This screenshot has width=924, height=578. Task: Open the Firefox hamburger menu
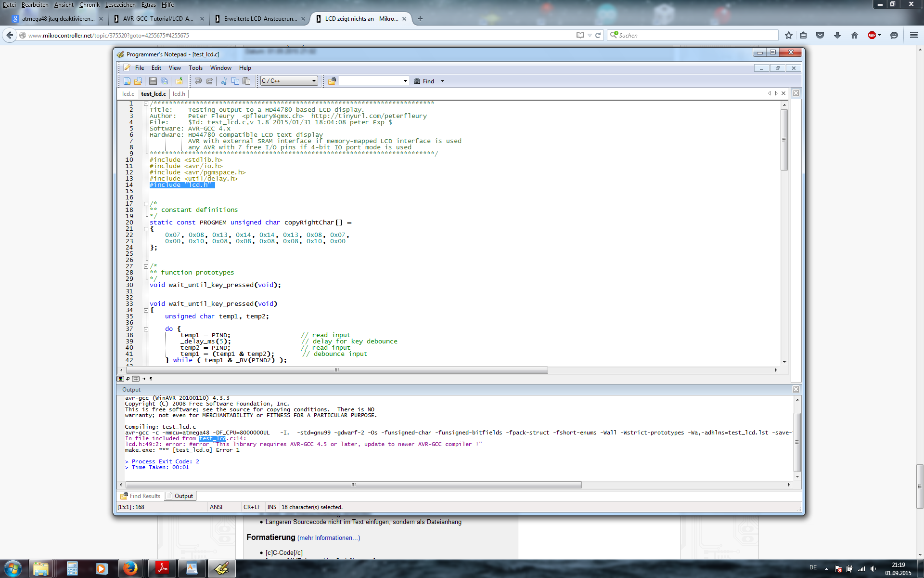click(x=913, y=35)
